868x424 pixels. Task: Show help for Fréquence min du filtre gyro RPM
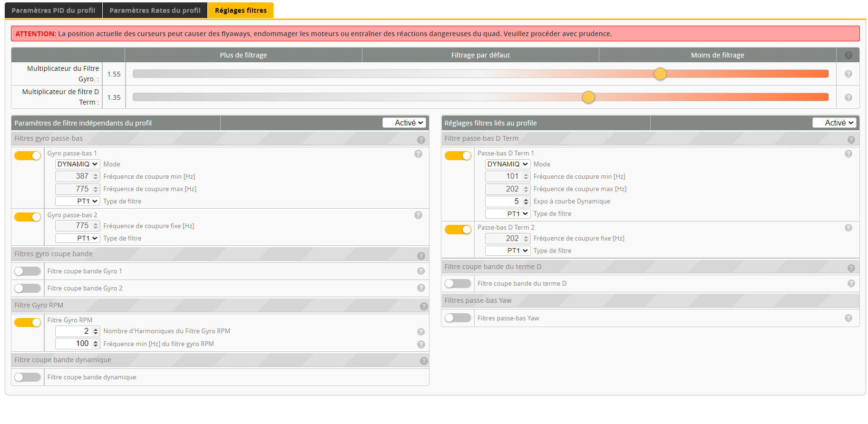[x=421, y=344]
